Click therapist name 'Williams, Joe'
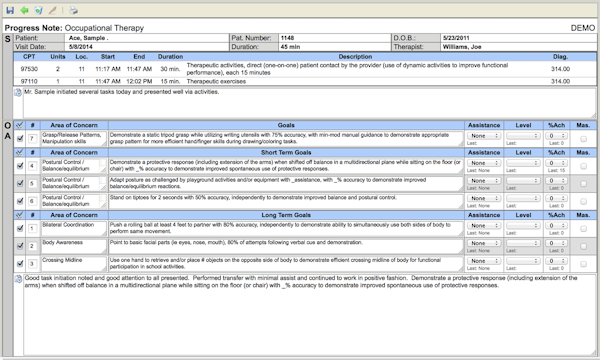This screenshot has width=600, height=360. pos(462,47)
